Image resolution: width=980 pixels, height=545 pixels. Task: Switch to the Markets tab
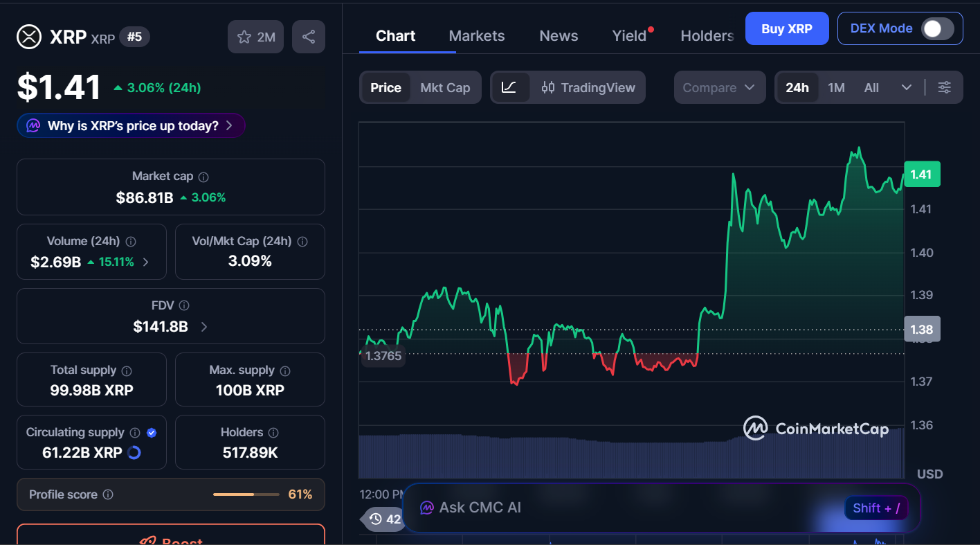click(x=476, y=35)
